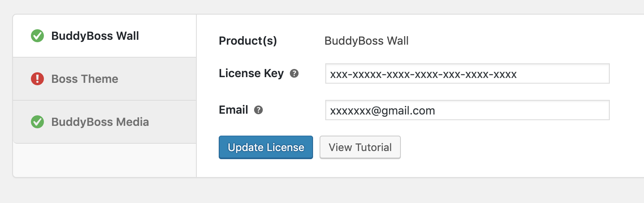644x203 pixels.
Task: Focus the License Key input field
Action: click(x=468, y=73)
